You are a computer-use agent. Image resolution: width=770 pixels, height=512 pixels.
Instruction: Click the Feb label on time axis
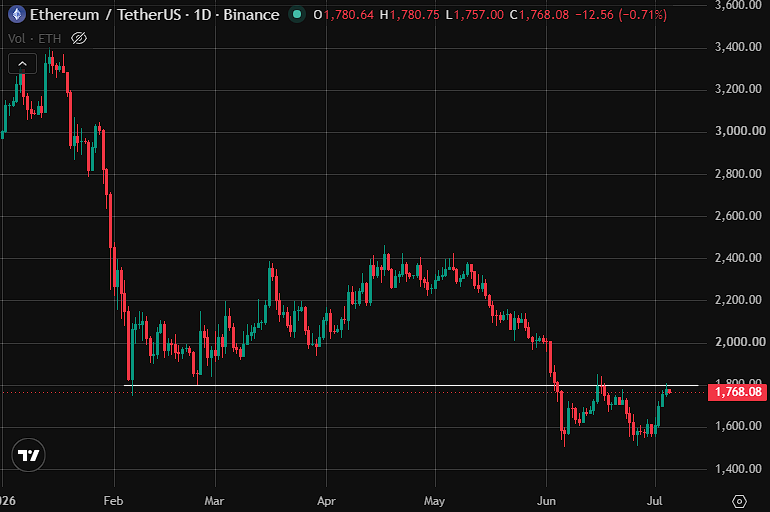113,501
